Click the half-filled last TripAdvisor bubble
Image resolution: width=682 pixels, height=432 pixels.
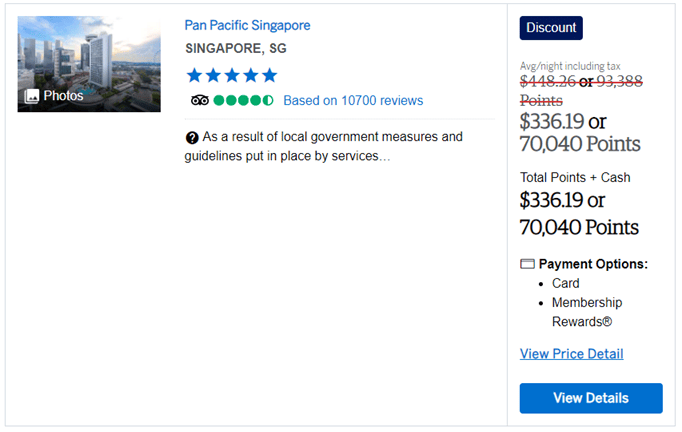[268, 100]
